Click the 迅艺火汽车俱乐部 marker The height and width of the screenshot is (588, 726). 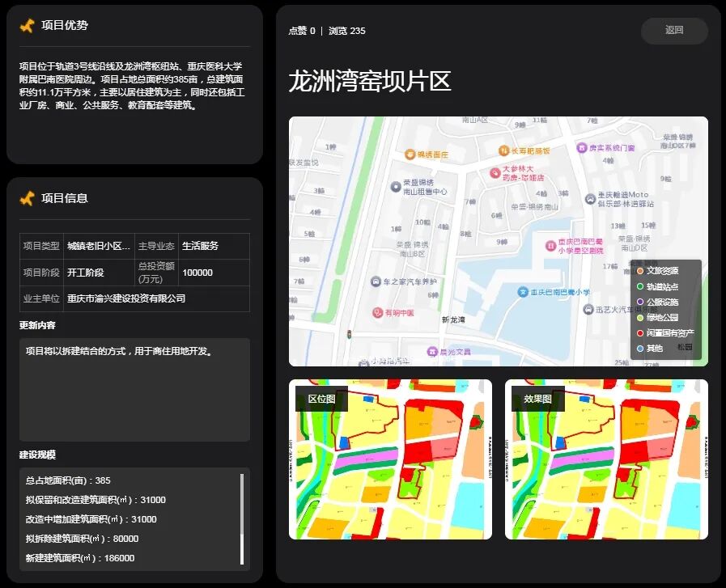pos(588,310)
